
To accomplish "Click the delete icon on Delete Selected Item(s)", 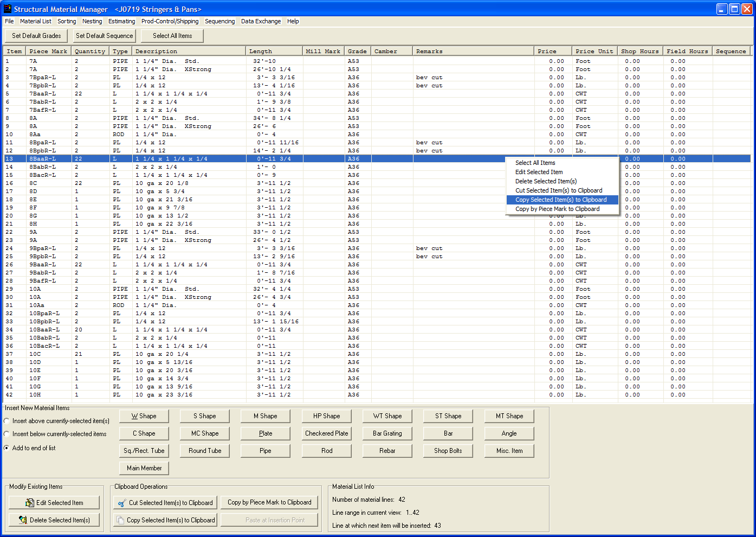I will point(23,520).
